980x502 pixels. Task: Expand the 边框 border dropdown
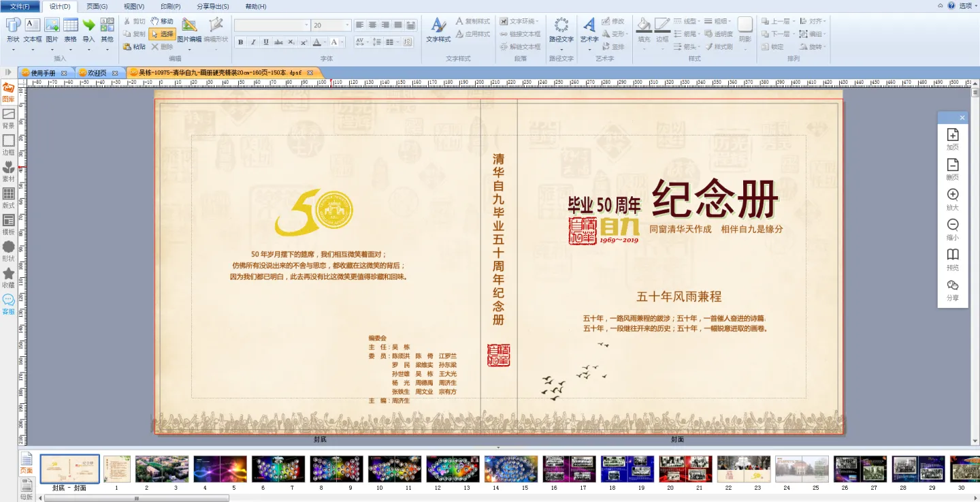pyautogui.click(x=662, y=48)
